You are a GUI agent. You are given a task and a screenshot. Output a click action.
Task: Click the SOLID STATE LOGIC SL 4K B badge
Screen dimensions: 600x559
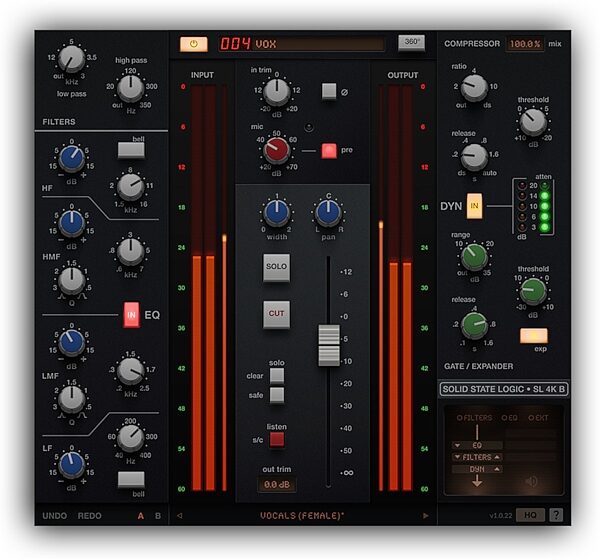(504, 389)
